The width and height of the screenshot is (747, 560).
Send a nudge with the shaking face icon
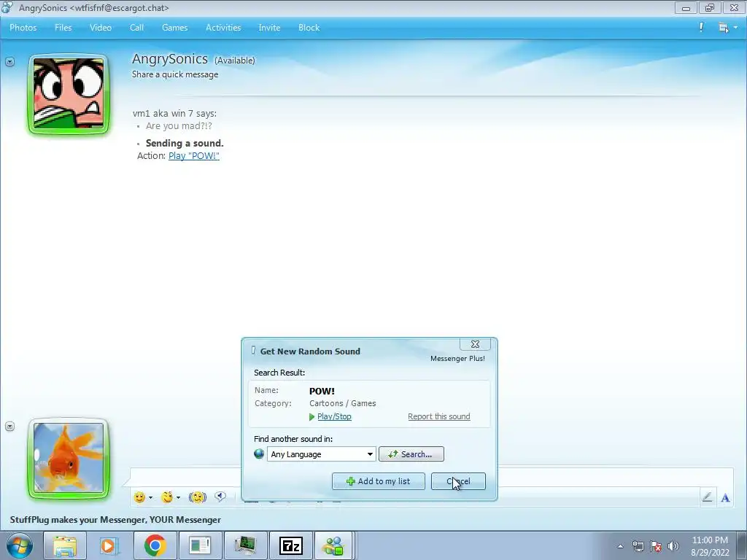[197, 497]
